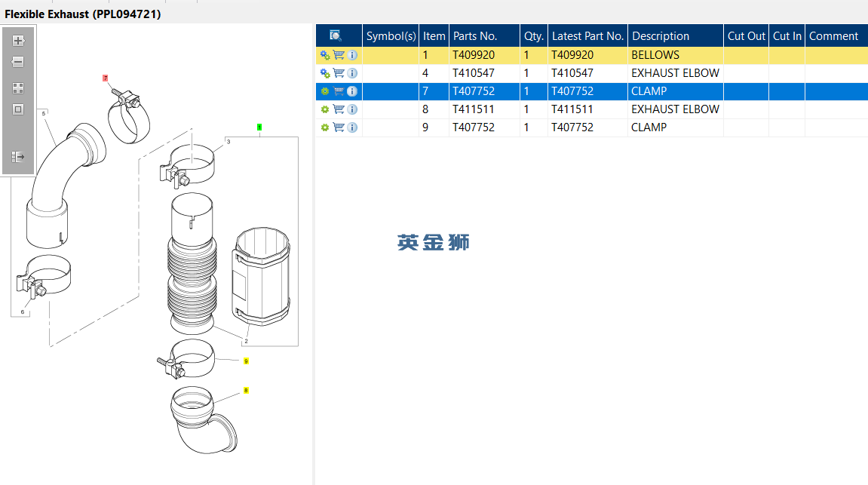868x485 pixels.
Task: Click the list-with-arrow icon in diagram toolbar
Action: point(18,157)
